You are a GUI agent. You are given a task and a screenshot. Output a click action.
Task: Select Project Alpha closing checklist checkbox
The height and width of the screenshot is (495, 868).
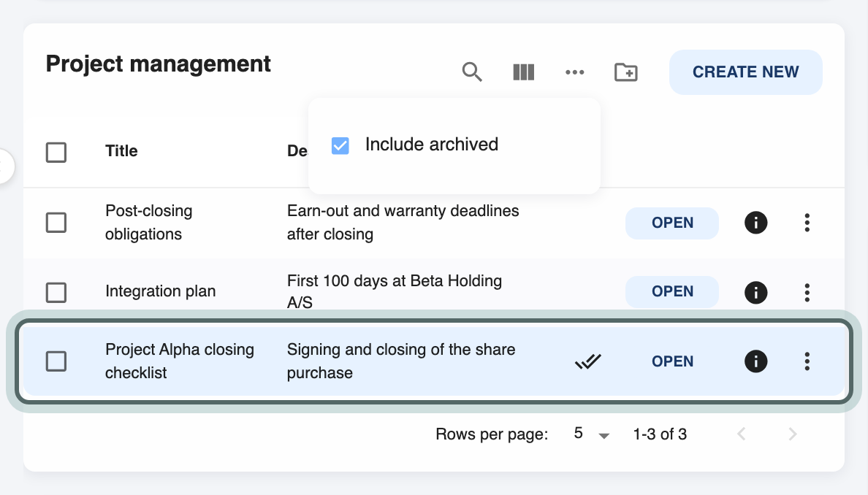coord(56,361)
